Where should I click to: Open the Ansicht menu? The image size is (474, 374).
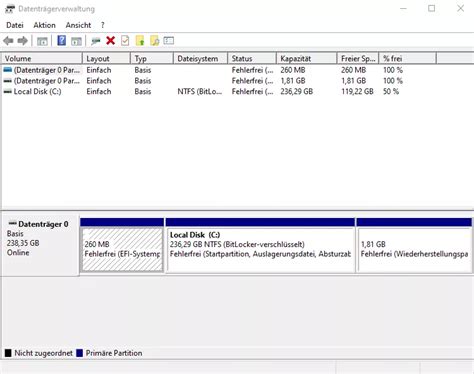click(x=78, y=25)
